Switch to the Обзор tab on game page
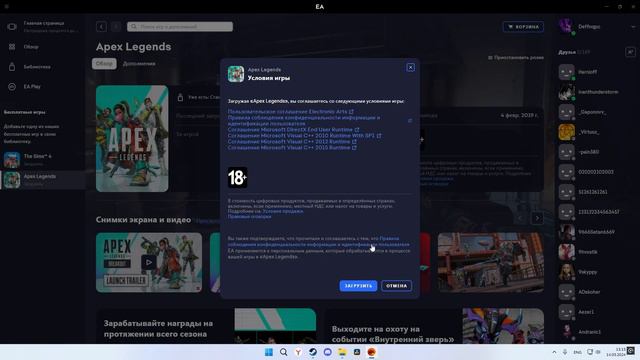This screenshot has height=360, width=640. (104, 64)
